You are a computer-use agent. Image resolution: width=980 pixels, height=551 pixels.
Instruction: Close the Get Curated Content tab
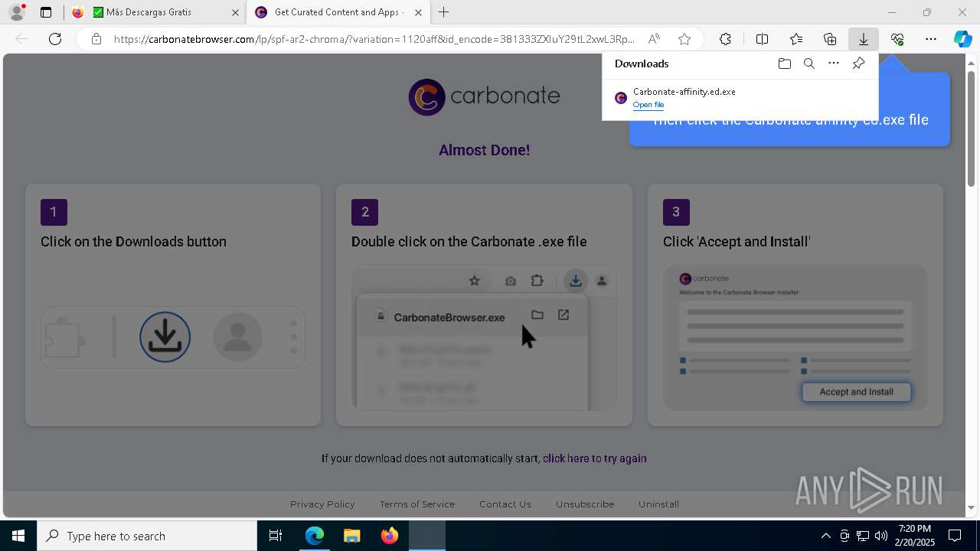(x=418, y=12)
